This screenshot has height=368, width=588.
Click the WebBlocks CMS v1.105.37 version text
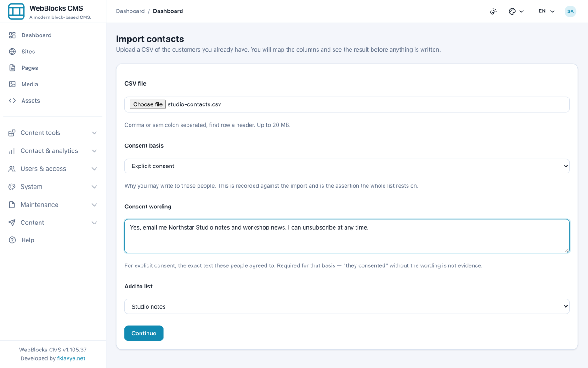[53, 350]
